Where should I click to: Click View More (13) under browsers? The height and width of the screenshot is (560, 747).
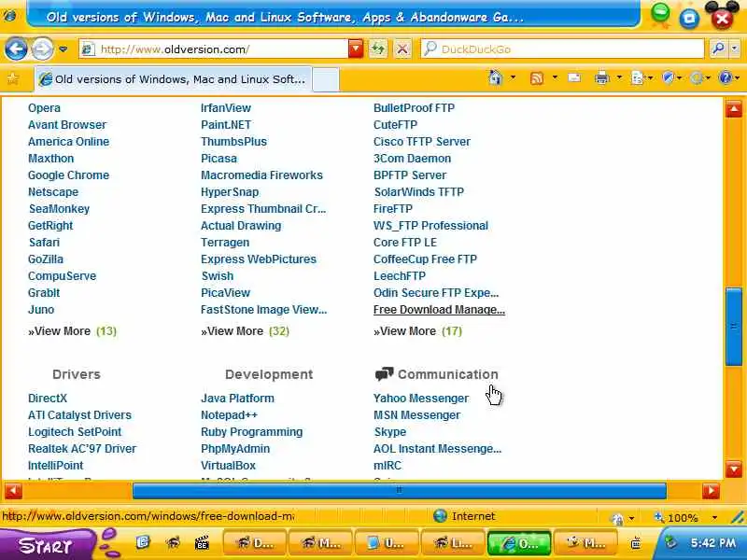[x=72, y=331]
